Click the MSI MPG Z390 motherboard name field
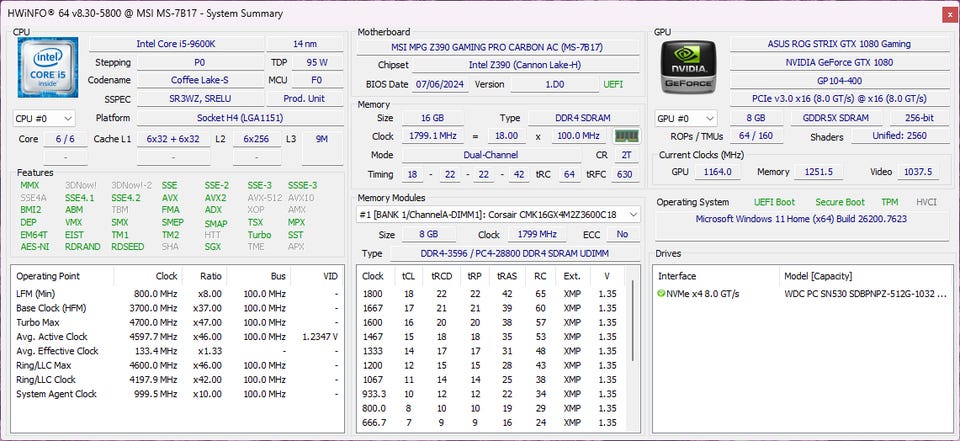This screenshot has height=441, width=960. pyautogui.click(x=498, y=47)
